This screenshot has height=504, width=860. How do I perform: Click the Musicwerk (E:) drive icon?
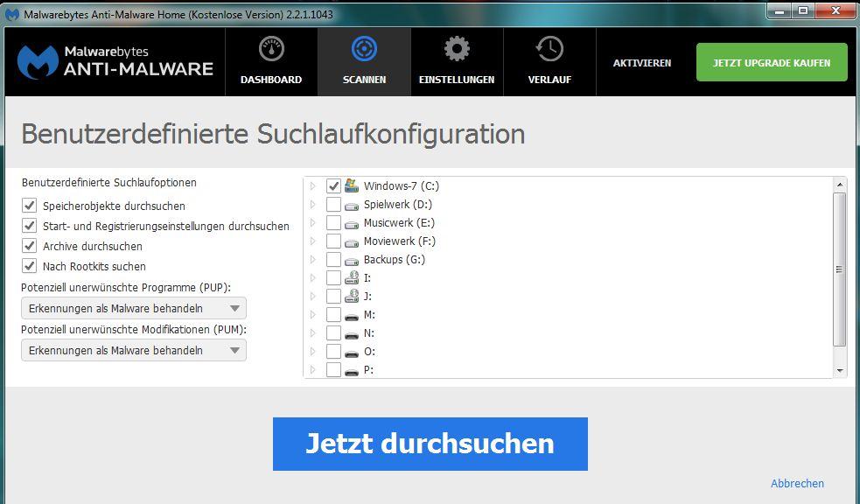352,224
